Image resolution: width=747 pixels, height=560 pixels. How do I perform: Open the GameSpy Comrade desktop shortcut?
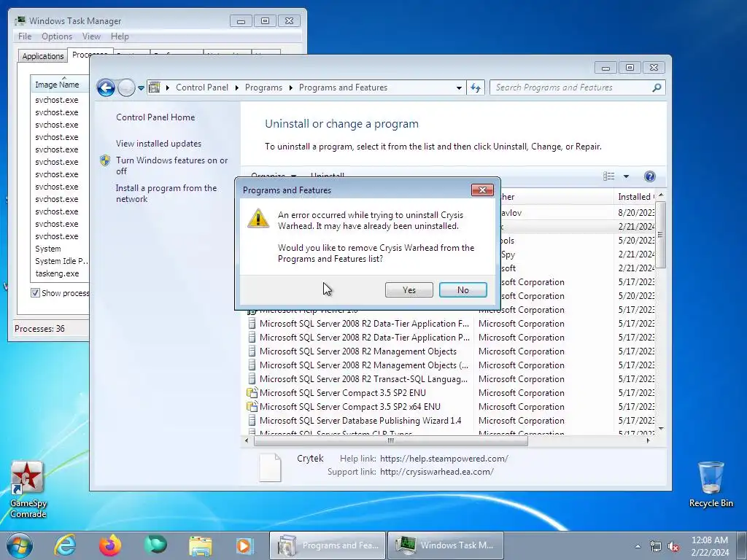click(x=28, y=489)
